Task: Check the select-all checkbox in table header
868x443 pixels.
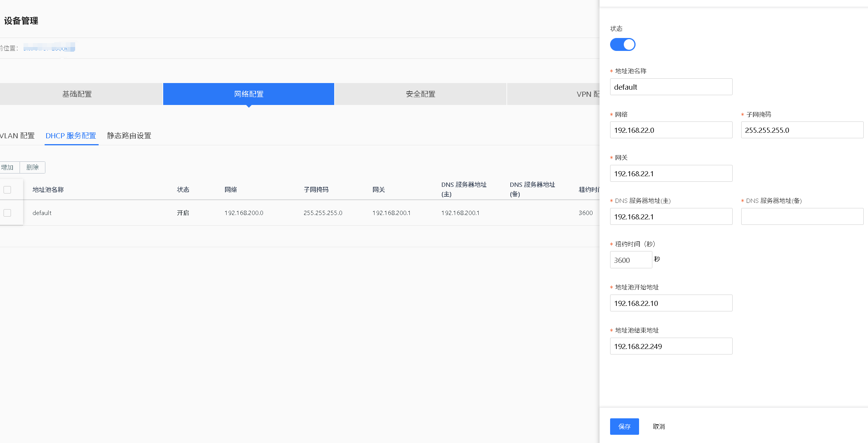Action: [7, 190]
